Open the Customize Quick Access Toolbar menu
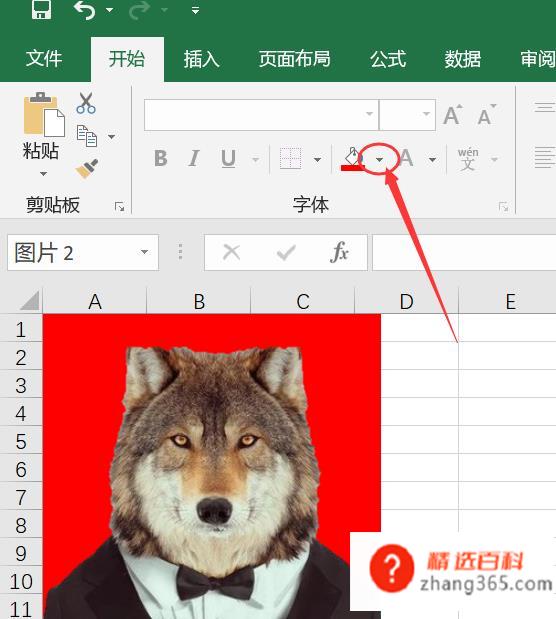The height and width of the screenshot is (619, 556). (x=195, y=10)
